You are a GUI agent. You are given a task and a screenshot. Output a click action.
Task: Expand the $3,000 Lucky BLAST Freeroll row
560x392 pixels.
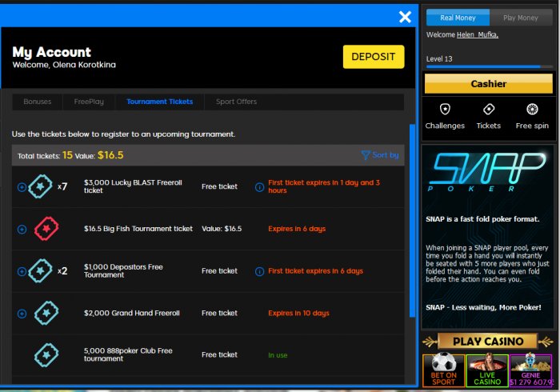22,187
